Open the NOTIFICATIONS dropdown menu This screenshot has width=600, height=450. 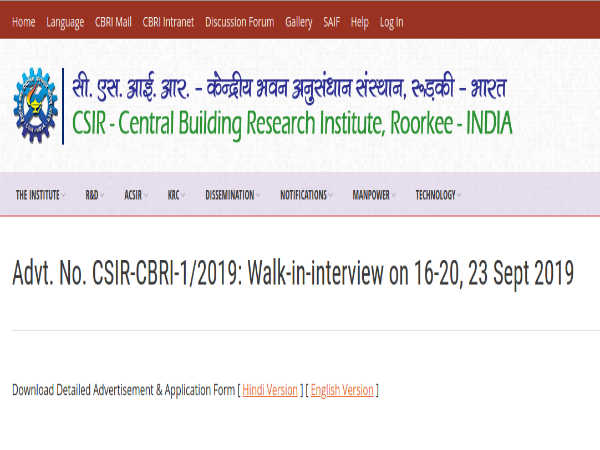(306, 195)
